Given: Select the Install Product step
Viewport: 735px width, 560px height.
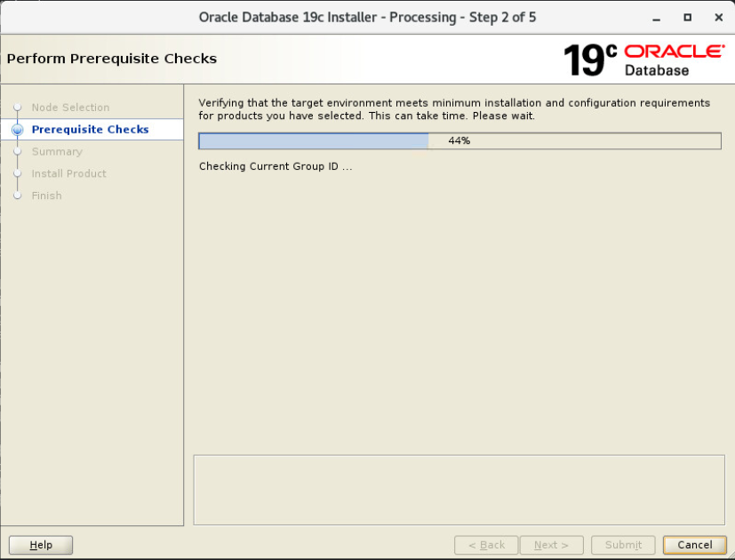Looking at the screenshot, I should pos(69,173).
